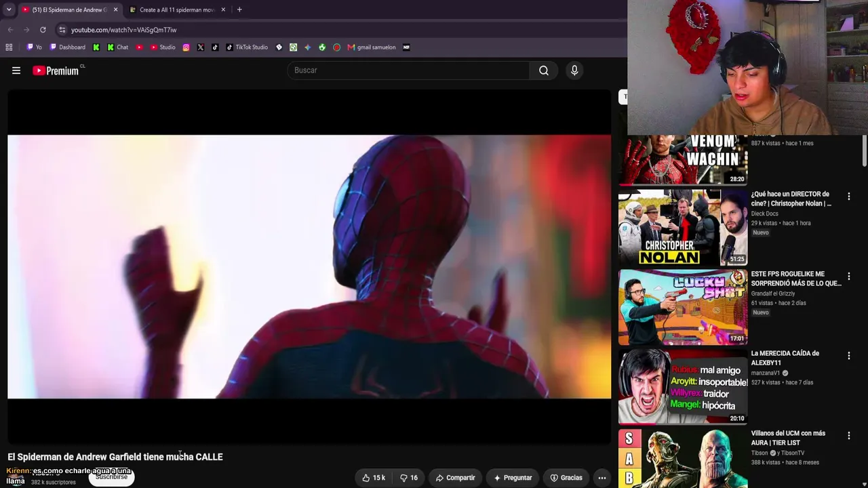Open 'ESTE FPS ROGUELIKE ME SORPRENDIÓ' title
The width and height of the screenshot is (868, 488).
pos(796,279)
